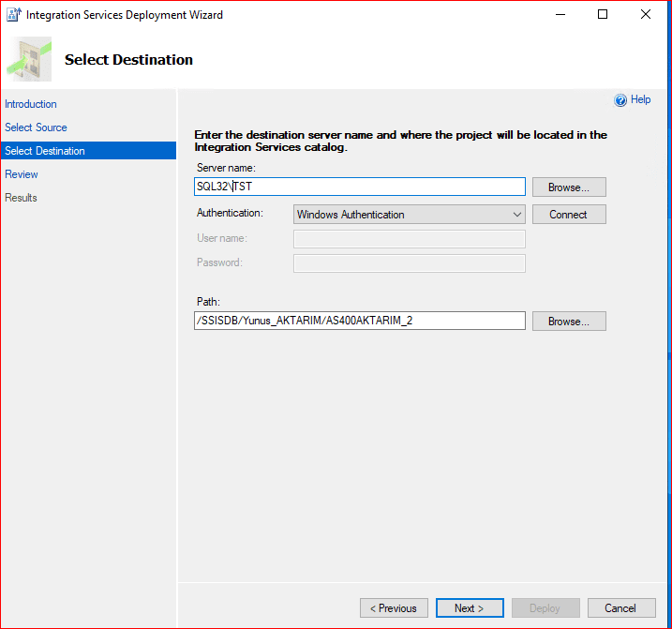The width and height of the screenshot is (672, 629).
Task: Browse for a server next to Server name
Action: pyautogui.click(x=569, y=187)
